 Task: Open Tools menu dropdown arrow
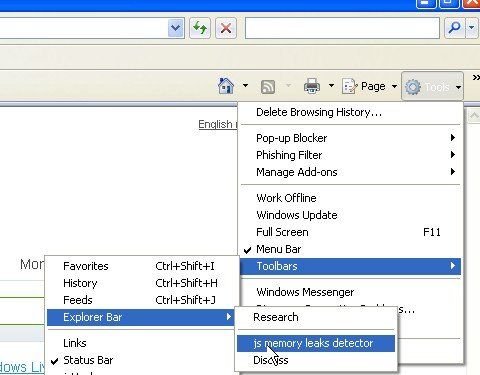pos(459,87)
